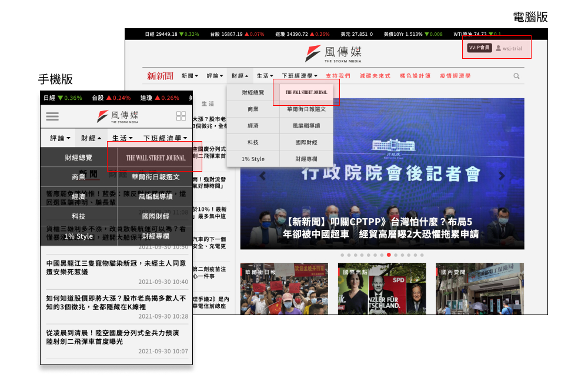
Task: Click 美元 27.851 ticker on desktop
Action: coord(357,34)
